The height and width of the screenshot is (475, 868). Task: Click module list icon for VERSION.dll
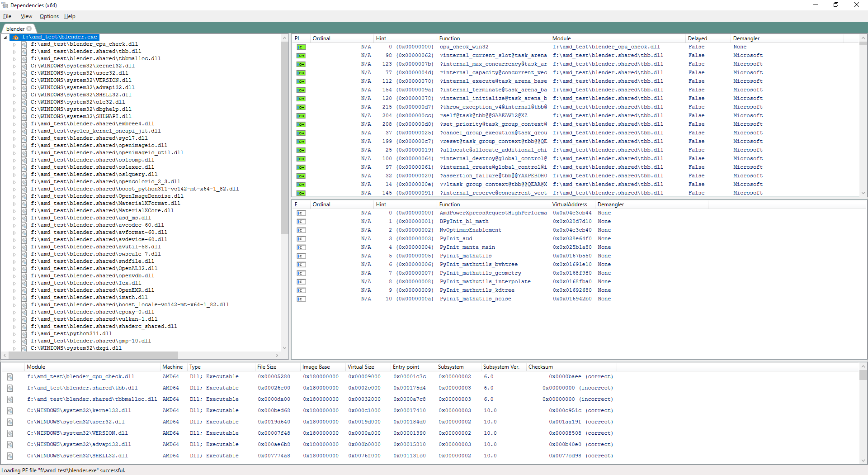[x=10, y=433]
